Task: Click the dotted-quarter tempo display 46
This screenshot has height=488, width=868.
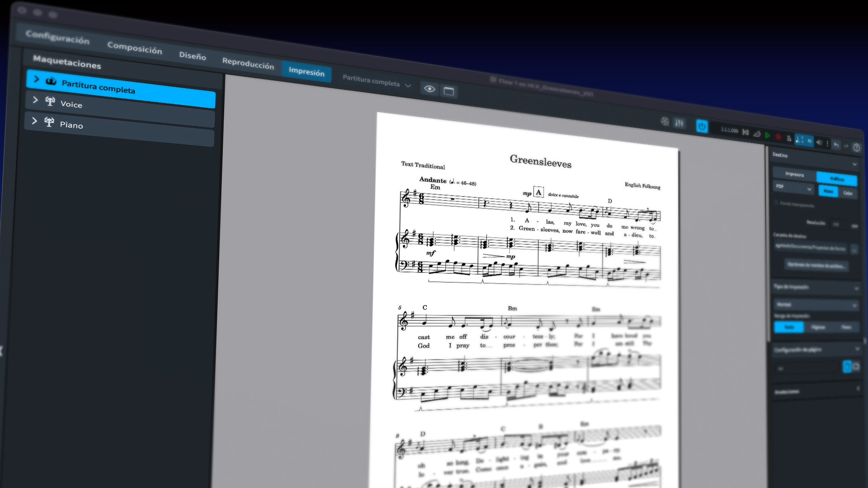Action: point(804,140)
